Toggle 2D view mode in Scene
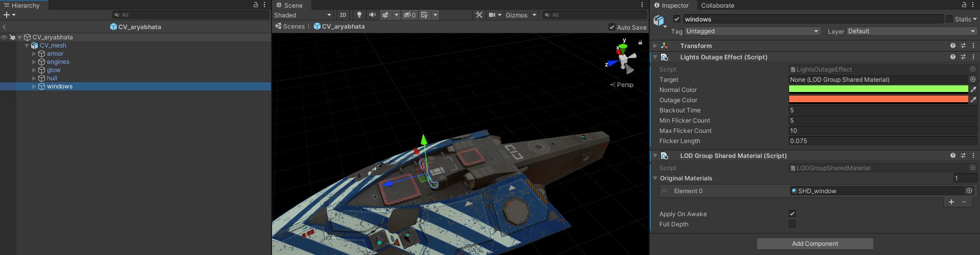The image size is (980, 255). coord(343,15)
